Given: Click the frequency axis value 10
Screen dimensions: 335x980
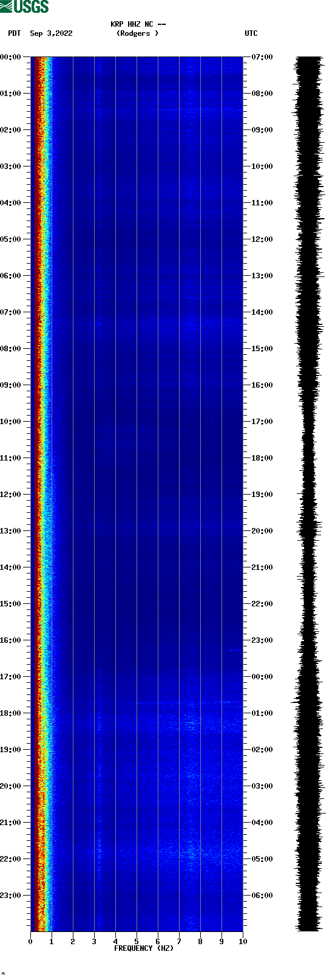Looking at the screenshot, I should [x=243, y=942].
